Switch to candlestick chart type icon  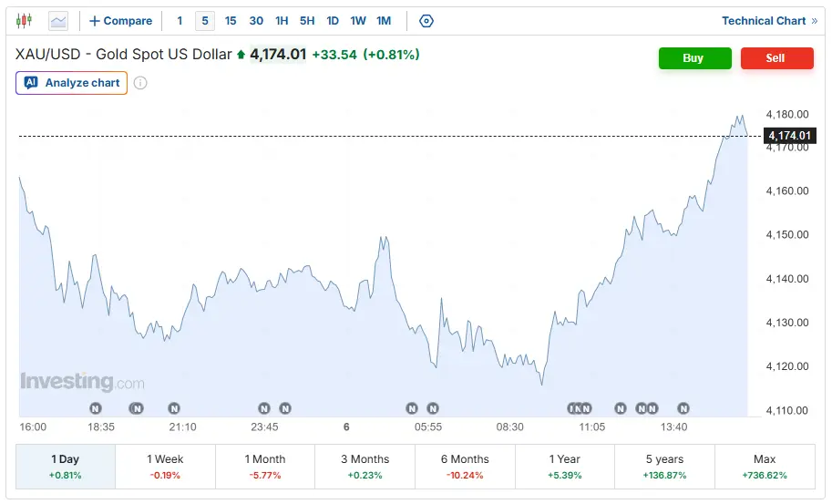coord(24,21)
